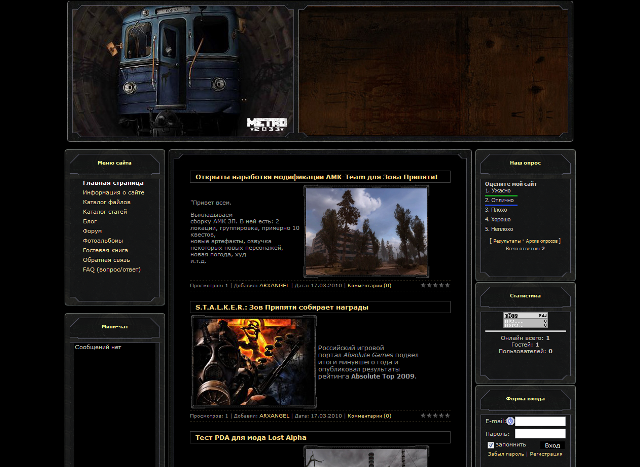Open Информация о сайте menu link
This screenshot has width=640, height=467.
(113, 192)
